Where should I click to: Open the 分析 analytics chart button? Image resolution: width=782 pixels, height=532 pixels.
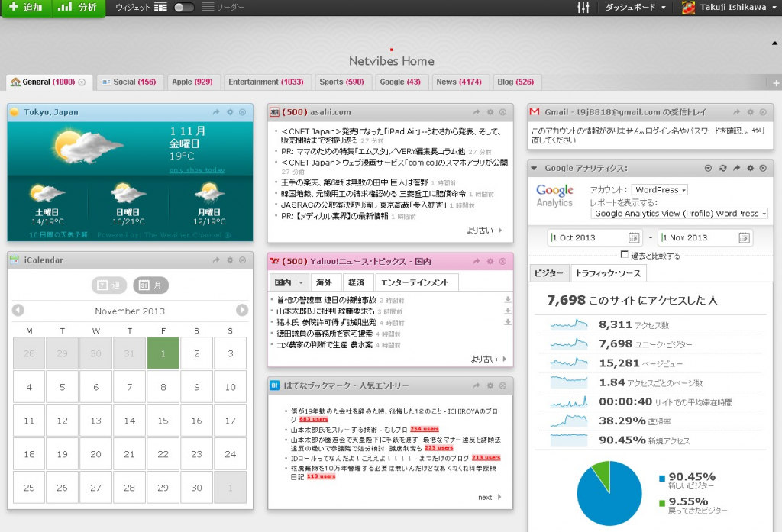pyautogui.click(x=79, y=8)
